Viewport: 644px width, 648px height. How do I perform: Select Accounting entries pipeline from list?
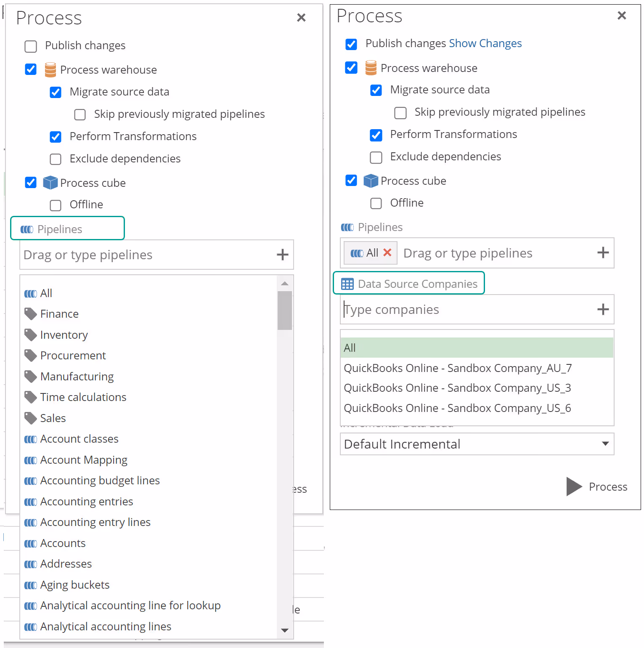click(86, 502)
